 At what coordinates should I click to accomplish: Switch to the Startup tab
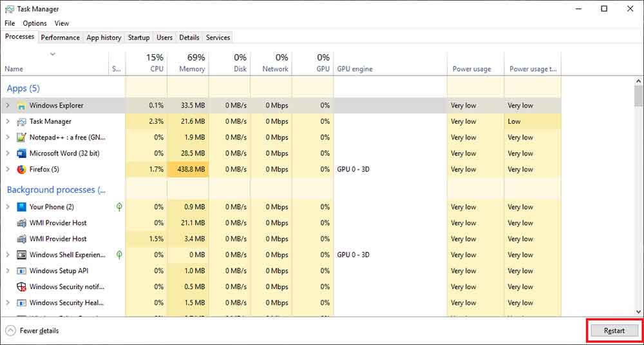coord(139,37)
